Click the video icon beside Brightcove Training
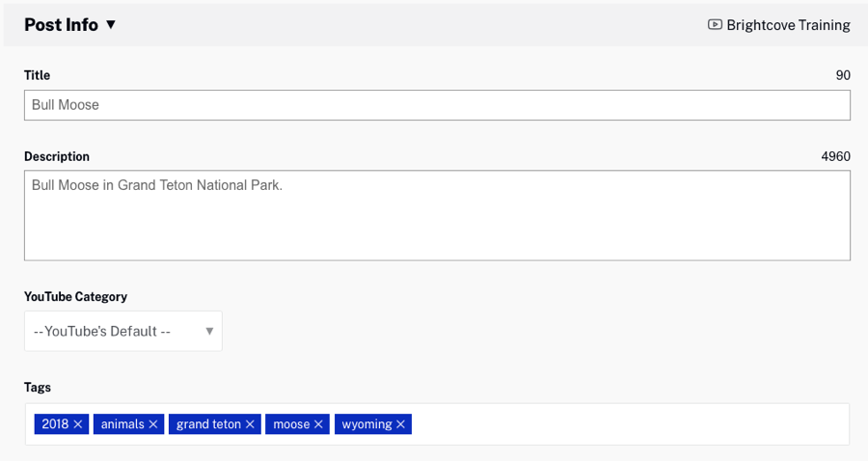 (x=715, y=25)
